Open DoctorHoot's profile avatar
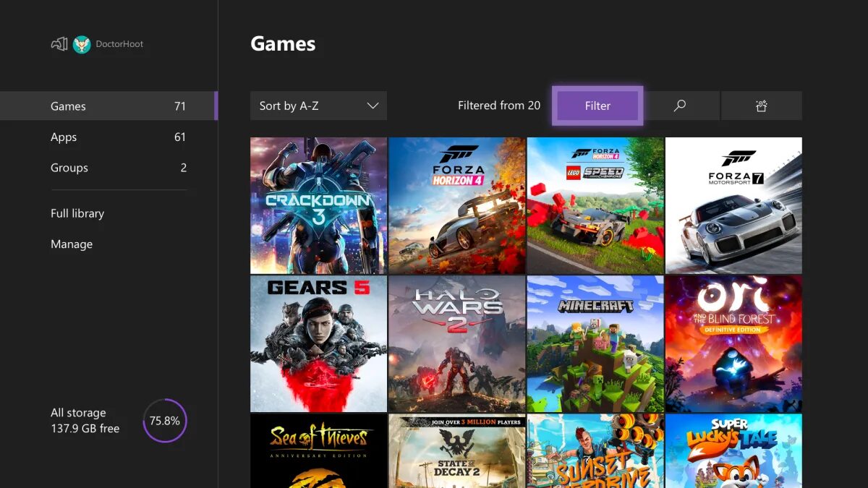 click(x=80, y=44)
